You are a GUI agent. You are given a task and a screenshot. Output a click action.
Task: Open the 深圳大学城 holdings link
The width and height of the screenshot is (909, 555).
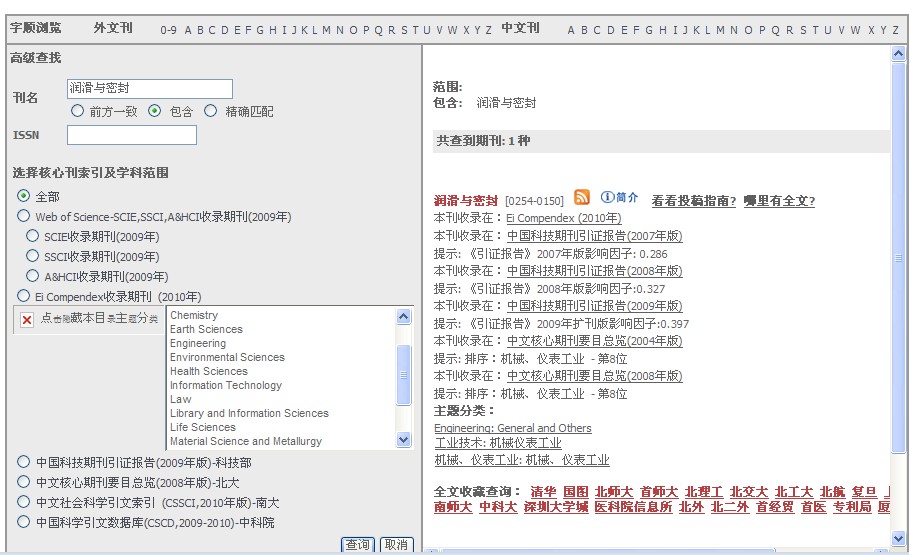coord(556,506)
